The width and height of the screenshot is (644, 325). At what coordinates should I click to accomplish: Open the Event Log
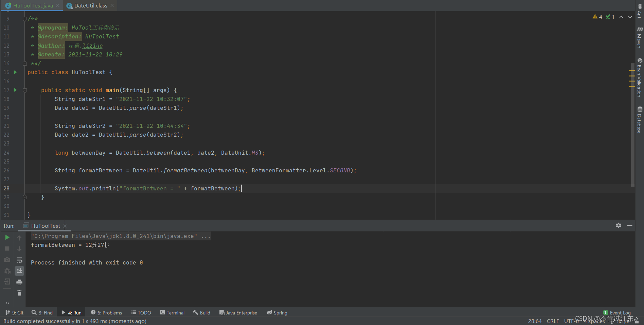click(x=617, y=313)
